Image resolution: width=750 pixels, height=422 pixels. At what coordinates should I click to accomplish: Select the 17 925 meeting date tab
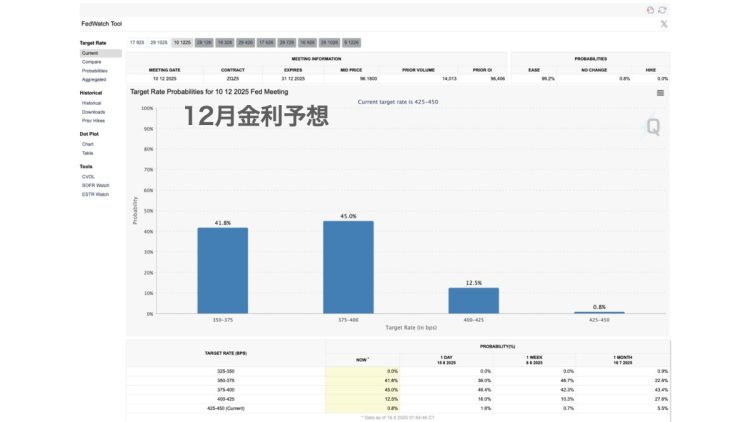[x=137, y=43]
